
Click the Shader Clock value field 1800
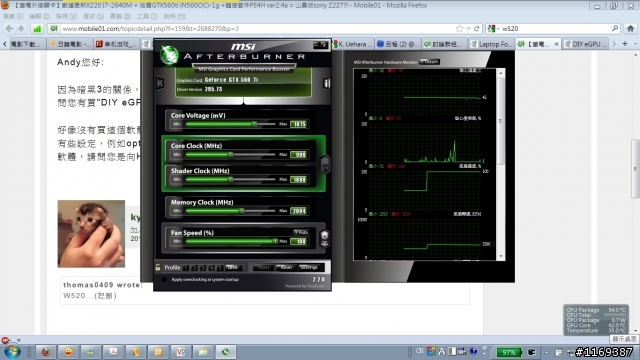pyautogui.click(x=299, y=180)
